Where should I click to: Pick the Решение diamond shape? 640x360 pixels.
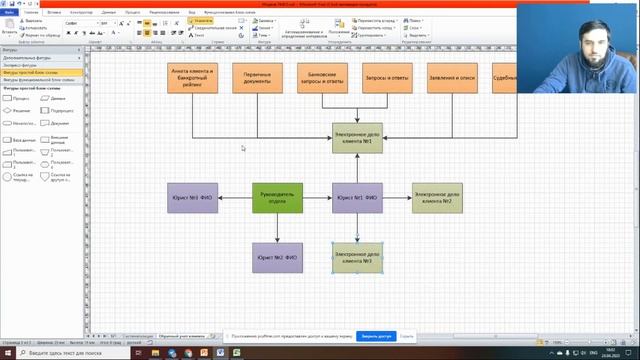pos(17,111)
